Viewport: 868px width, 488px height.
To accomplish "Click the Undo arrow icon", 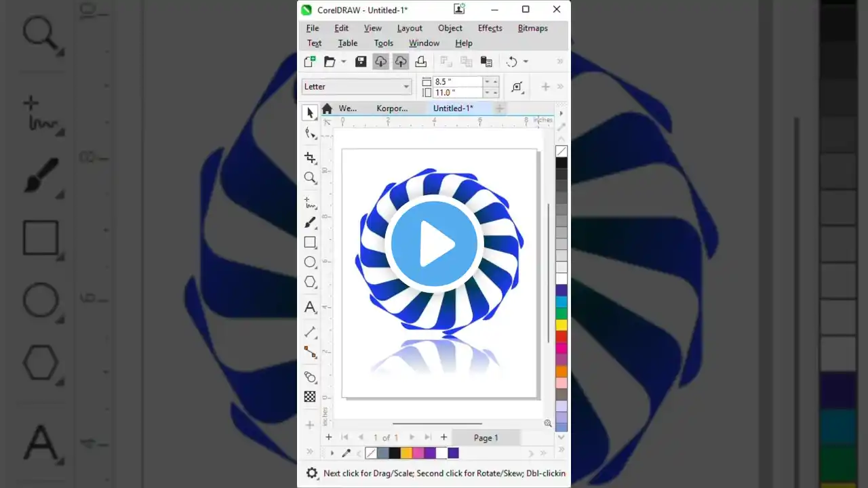I will click(511, 62).
